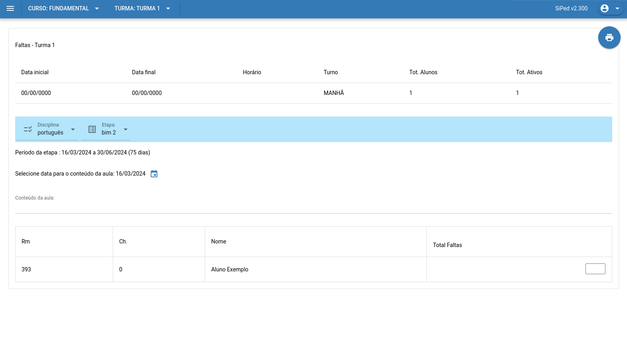Click the MANHÃ turno value
Screen dimensions: 627x364
(334, 93)
